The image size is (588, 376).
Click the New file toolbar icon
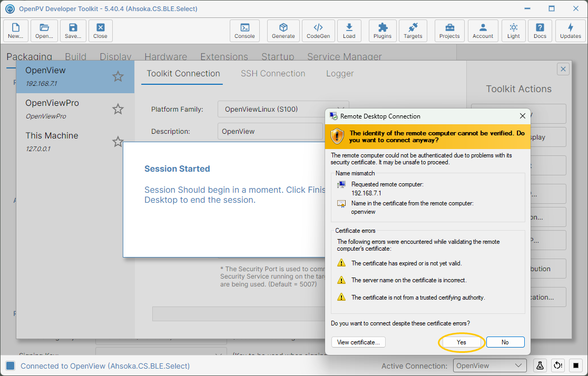click(16, 31)
